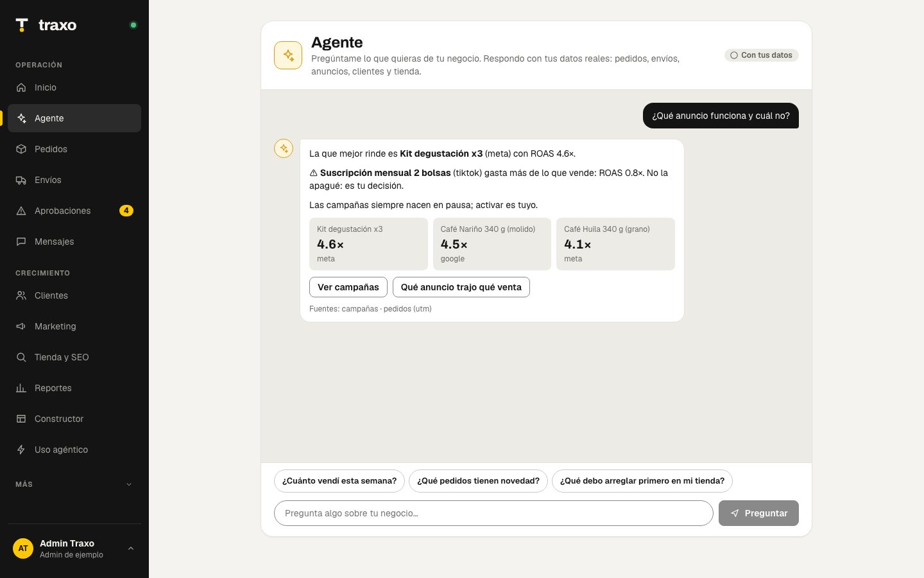
Task: Click the Preguntar send button
Action: [x=758, y=513]
